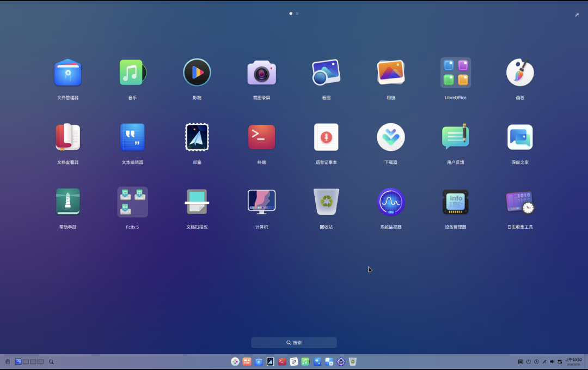Open the 文件管理器 file manager app
The height and width of the screenshot is (370, 588).
click(68, 72)
